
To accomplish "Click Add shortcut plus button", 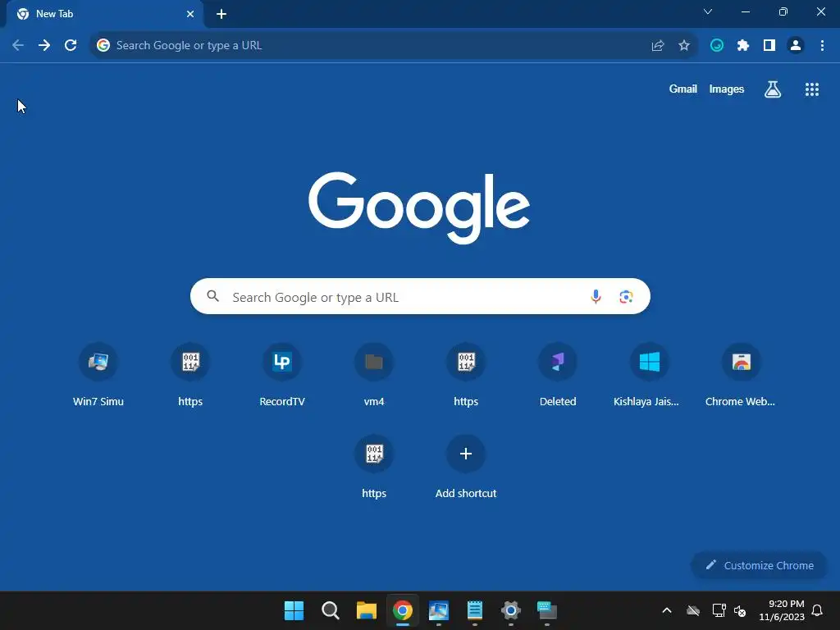I will point(466,454).
